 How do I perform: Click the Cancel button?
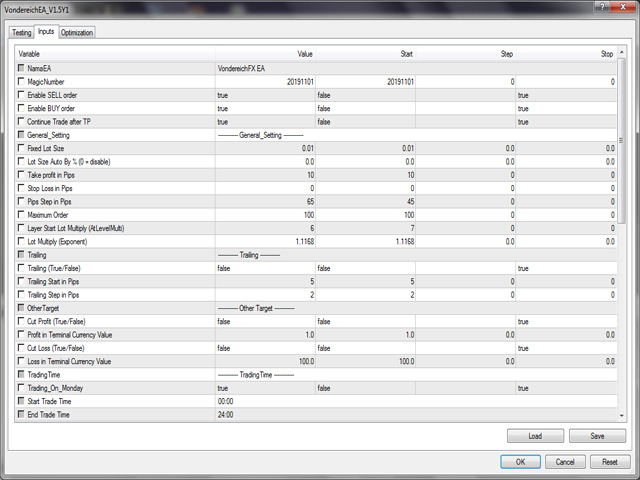point(565,462)
